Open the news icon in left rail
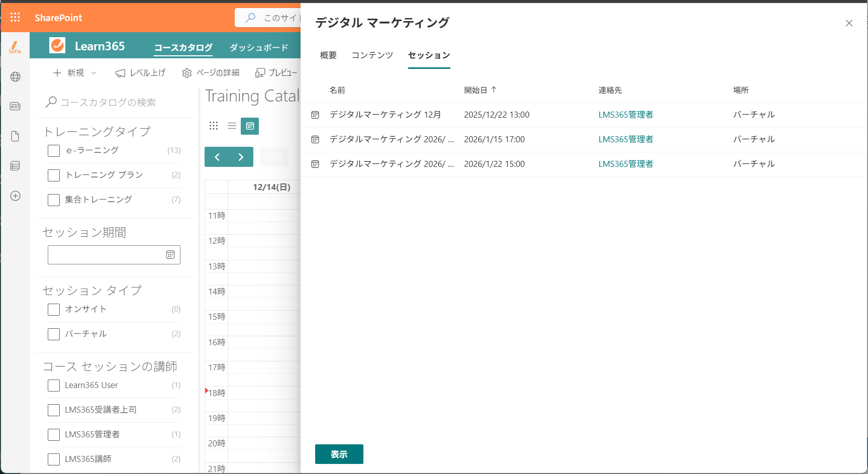 (x=15, y=107)
